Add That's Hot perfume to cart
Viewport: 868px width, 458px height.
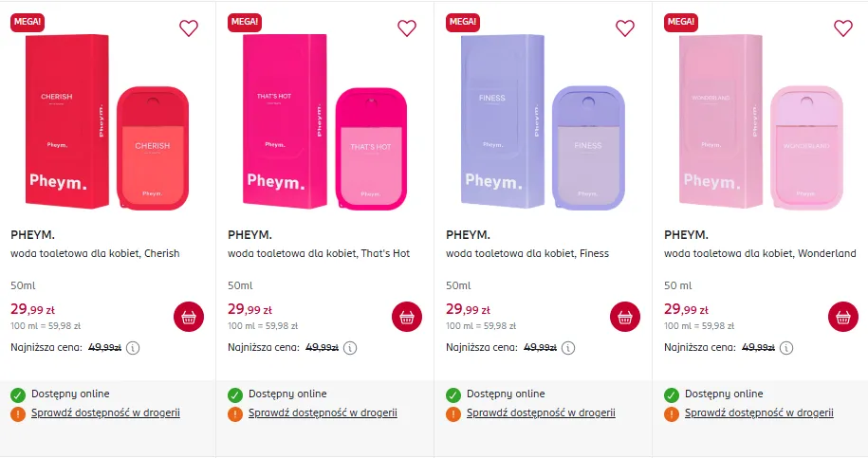pyautogui.click(x=407, y=317)
